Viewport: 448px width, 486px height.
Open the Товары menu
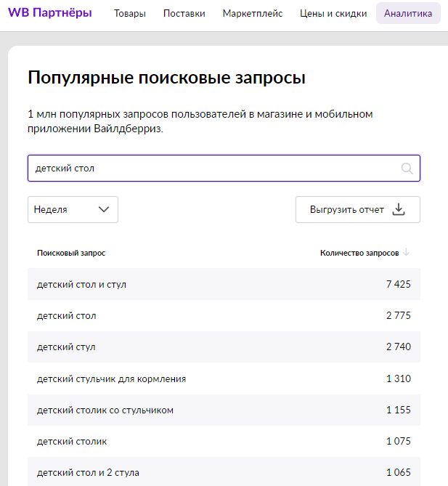[130, 14]
